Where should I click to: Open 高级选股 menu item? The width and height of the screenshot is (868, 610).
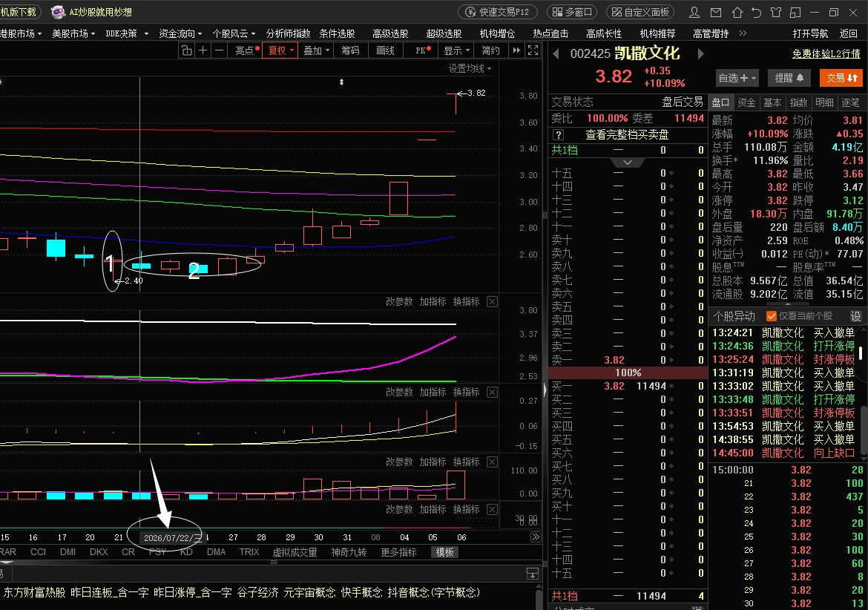(389, 34)
